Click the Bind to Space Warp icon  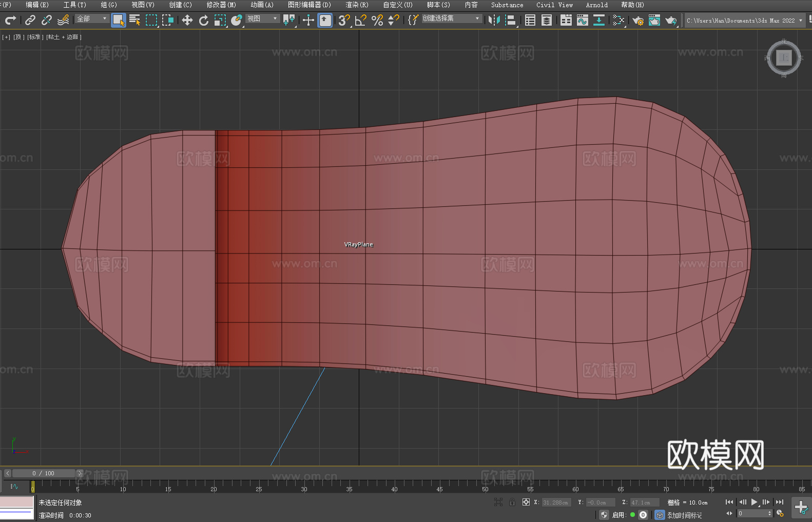(x=63, y=20)
